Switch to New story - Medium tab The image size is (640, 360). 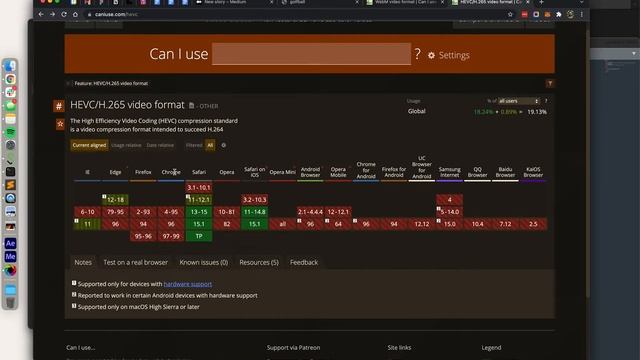click(x=234, y=2)
